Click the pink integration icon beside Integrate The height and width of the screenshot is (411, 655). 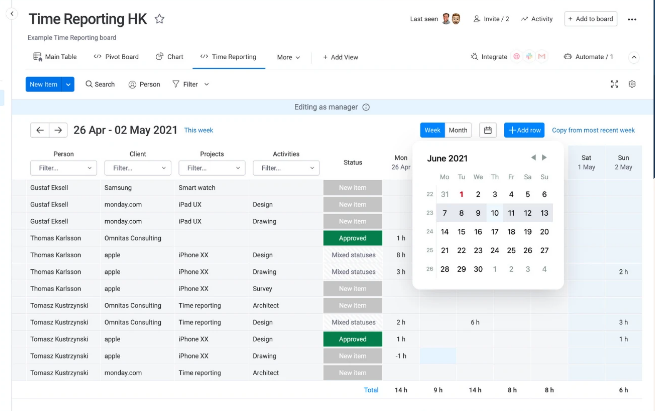pos(517,56)
